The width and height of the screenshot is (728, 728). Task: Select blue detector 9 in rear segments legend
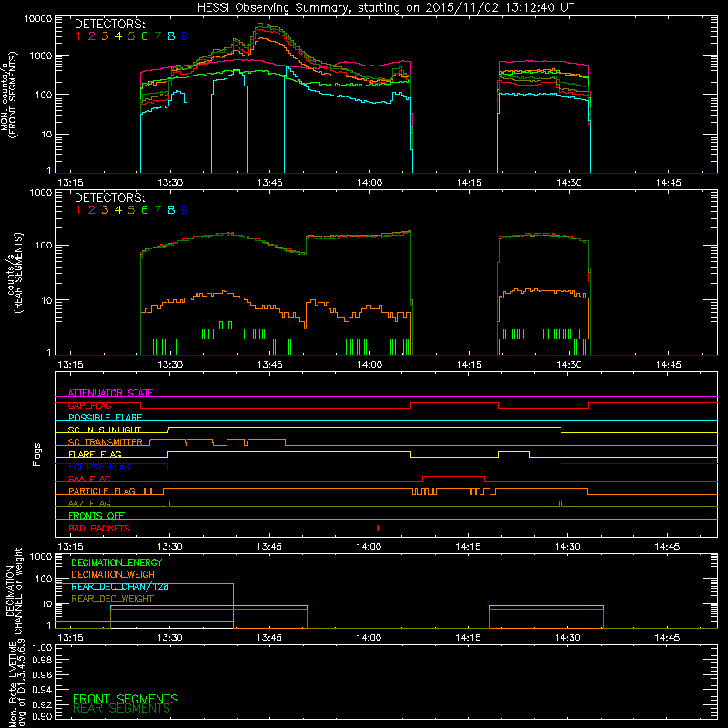[x=185, y=210]
